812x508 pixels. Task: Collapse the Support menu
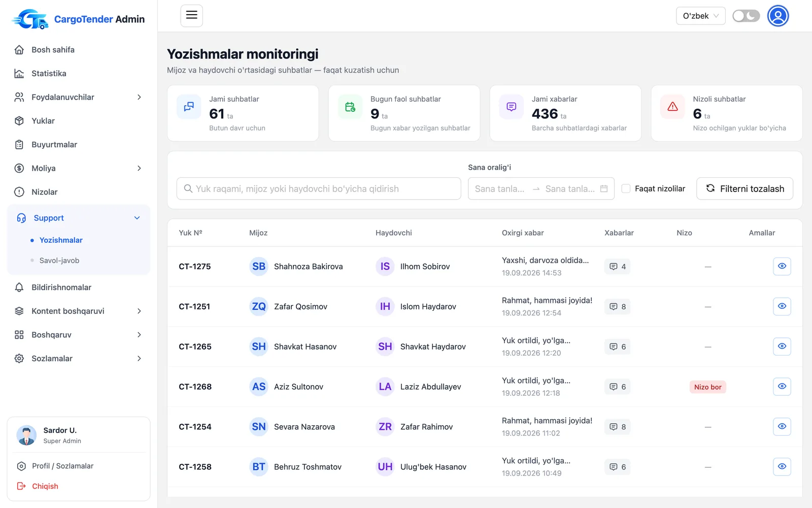(x=79, y=218)
